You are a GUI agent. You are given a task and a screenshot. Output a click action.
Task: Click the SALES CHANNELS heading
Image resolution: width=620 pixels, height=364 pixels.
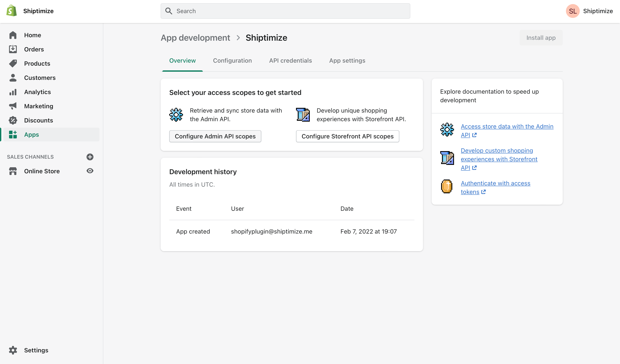click(x=30, y=157)
